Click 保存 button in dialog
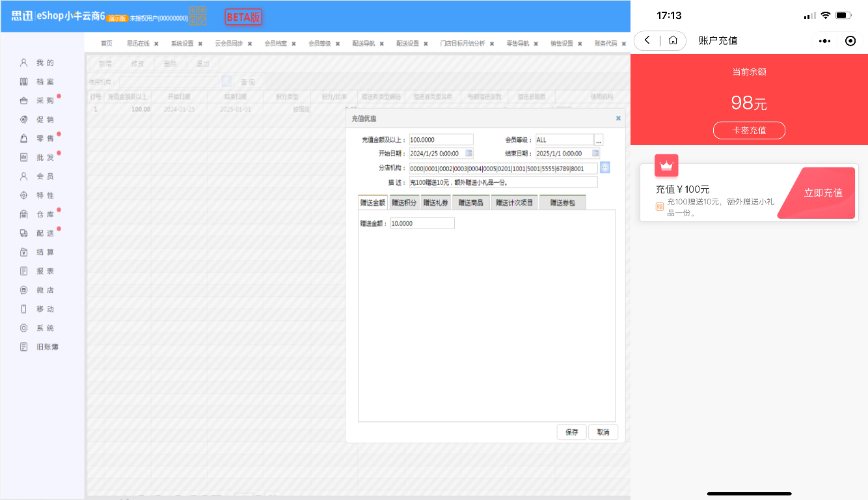 (x=572, y=432)
